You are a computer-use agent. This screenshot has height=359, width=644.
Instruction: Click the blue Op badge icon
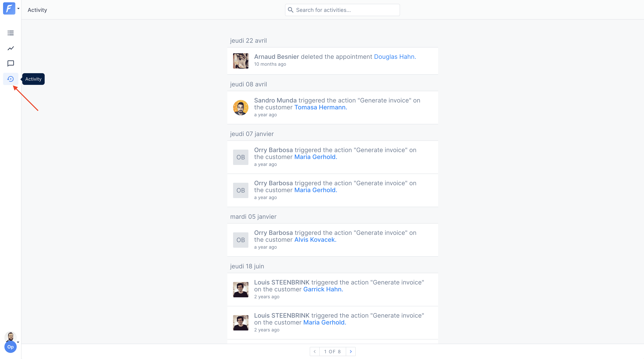tap(11, 347)
